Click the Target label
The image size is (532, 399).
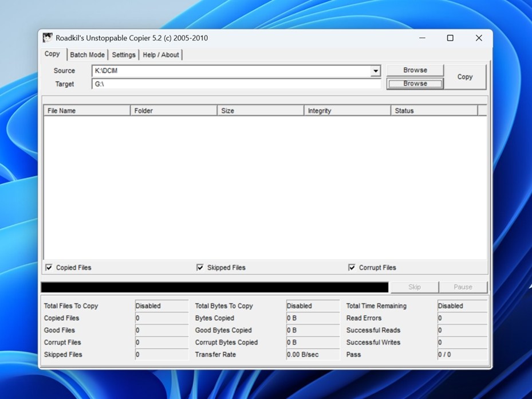(65, 84)
